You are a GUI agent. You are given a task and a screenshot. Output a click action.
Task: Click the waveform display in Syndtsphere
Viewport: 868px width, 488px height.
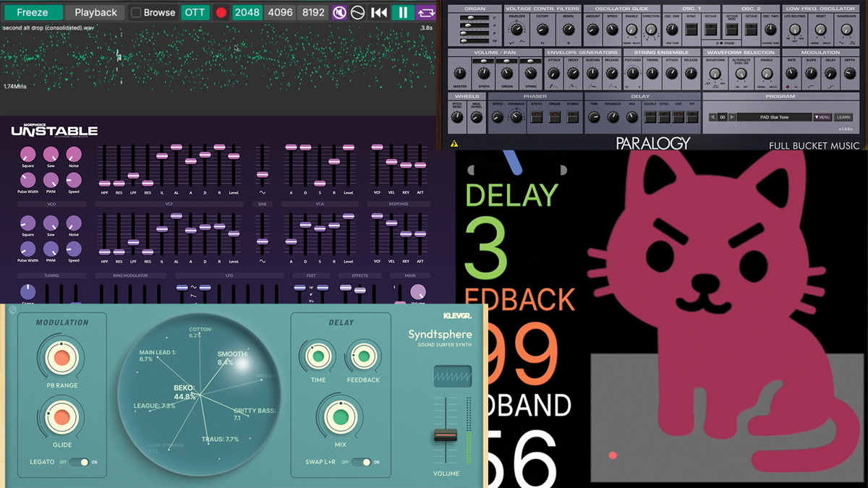coord(452,377)
